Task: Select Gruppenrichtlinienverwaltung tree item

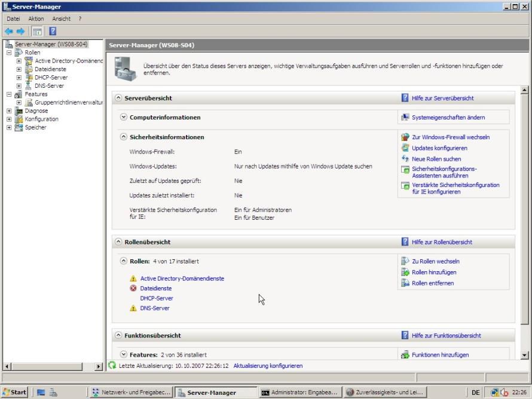Action: click(69, 102)
